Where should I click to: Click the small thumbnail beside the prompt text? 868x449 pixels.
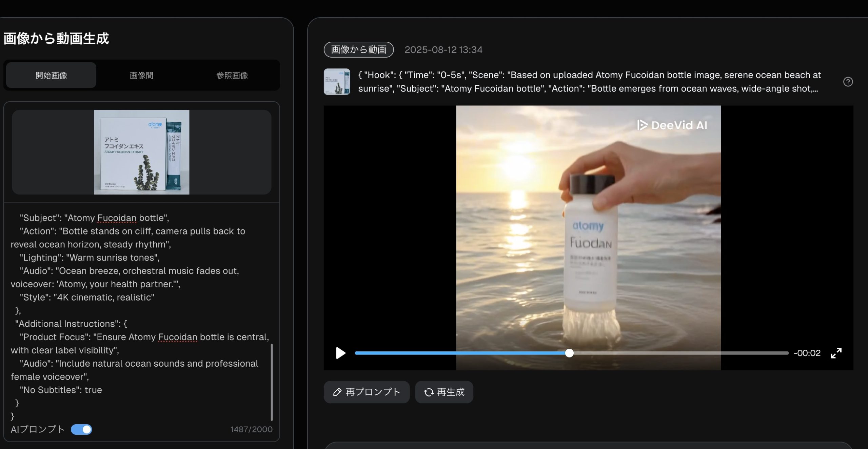[x=337, y=81]
